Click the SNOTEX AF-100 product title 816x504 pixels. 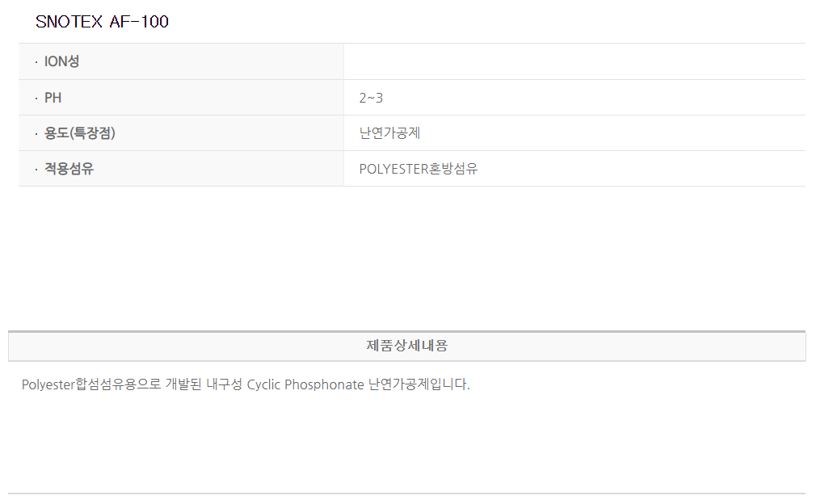102,22
